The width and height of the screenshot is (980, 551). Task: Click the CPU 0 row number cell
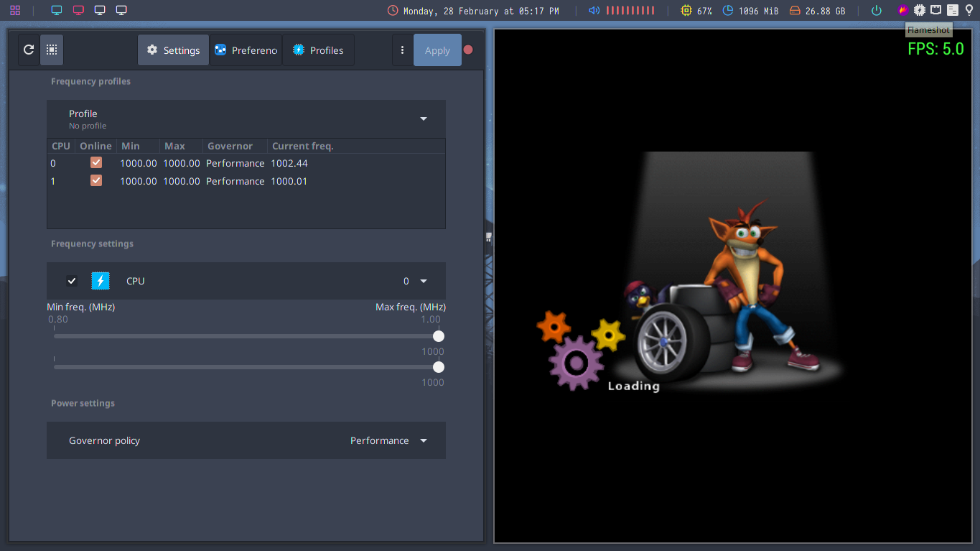tap(53, 163)
